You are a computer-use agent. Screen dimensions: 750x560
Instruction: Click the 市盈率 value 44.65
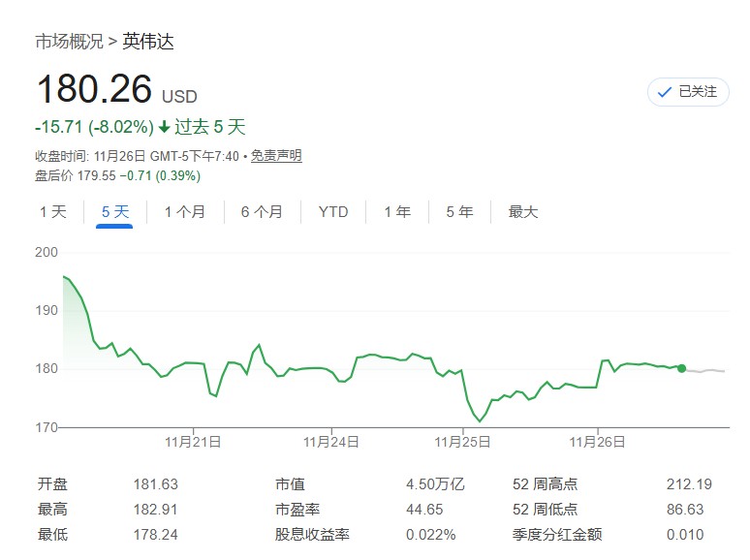425,510
